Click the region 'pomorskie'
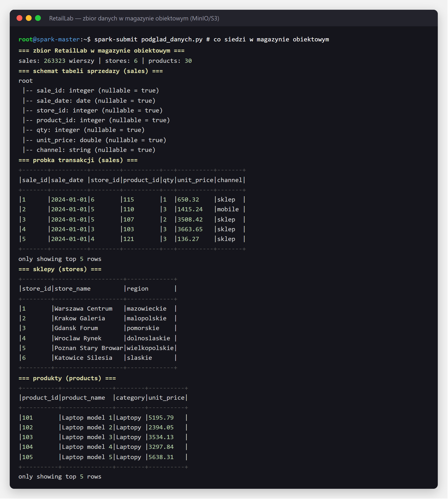448x499 pixels. (x=143, y=328)
